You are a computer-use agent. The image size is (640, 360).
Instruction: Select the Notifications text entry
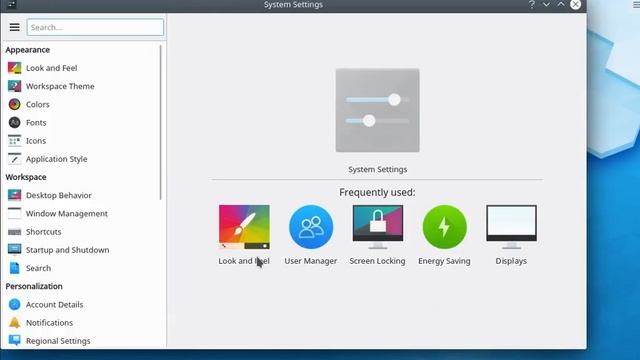tap(49, 322)
